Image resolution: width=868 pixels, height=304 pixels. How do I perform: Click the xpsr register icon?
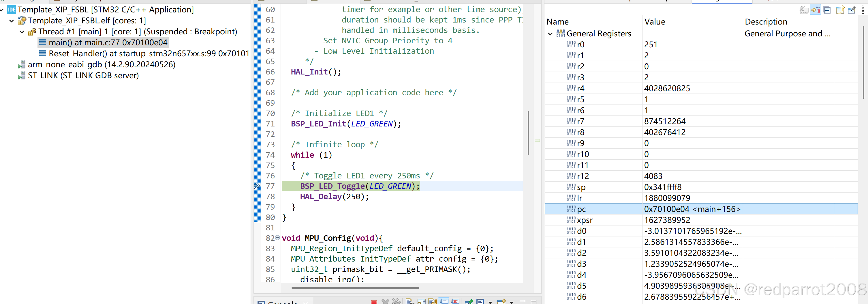[571, 220]
